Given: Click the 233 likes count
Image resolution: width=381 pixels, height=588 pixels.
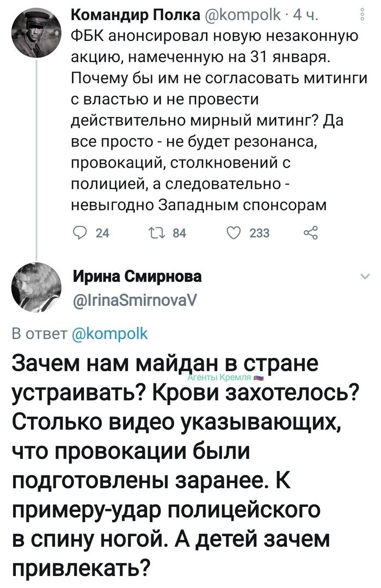Looking at the screenshot, I should (x=260, y=233).
